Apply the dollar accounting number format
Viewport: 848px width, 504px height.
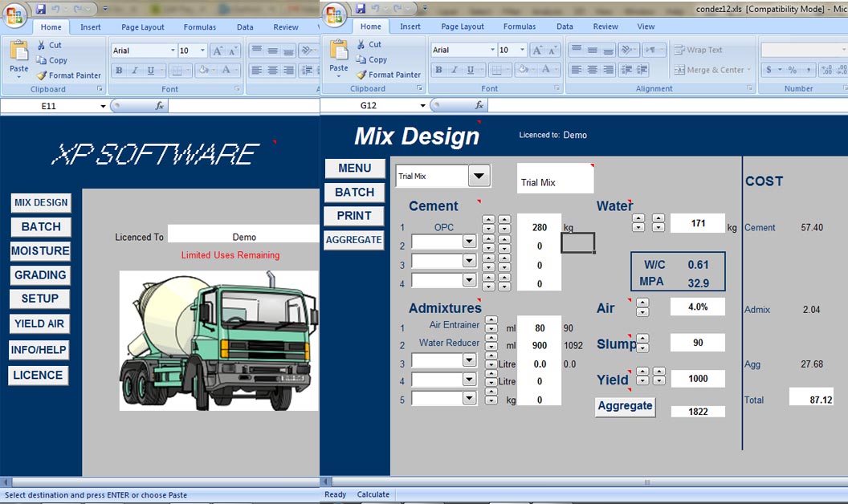pyautogui.click(x=769, y=70)
